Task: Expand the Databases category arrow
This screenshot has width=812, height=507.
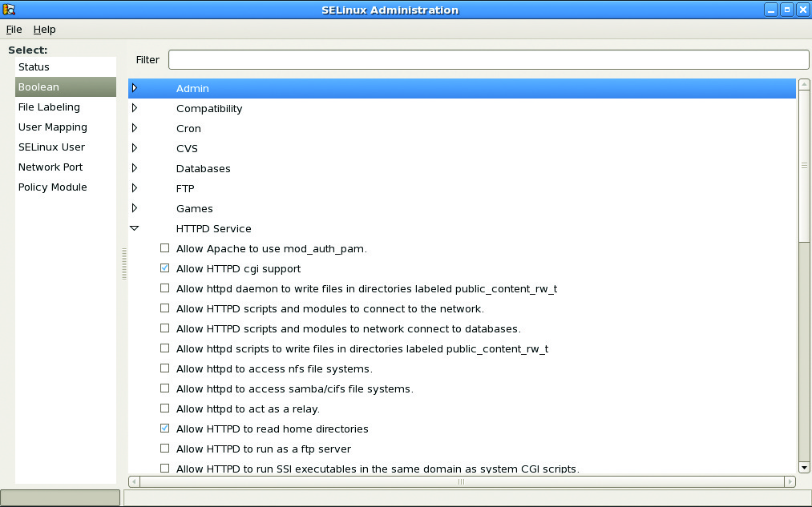Action: coord(135,168)
